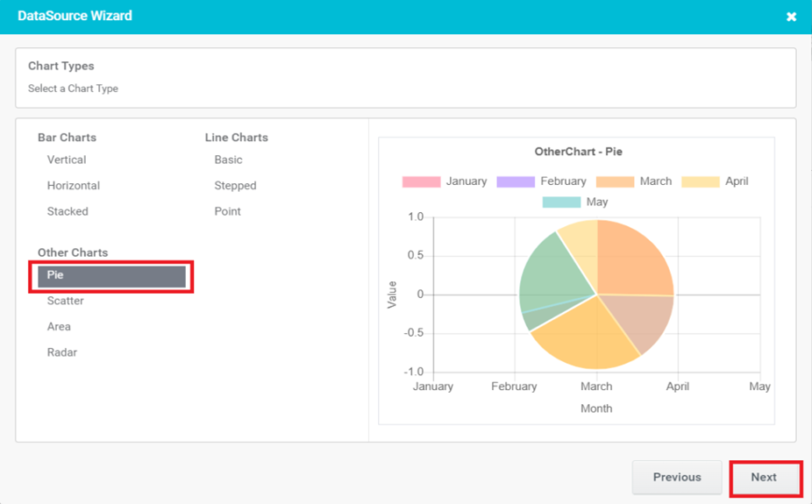Toggle the March legend swatch

coord(615,181)
